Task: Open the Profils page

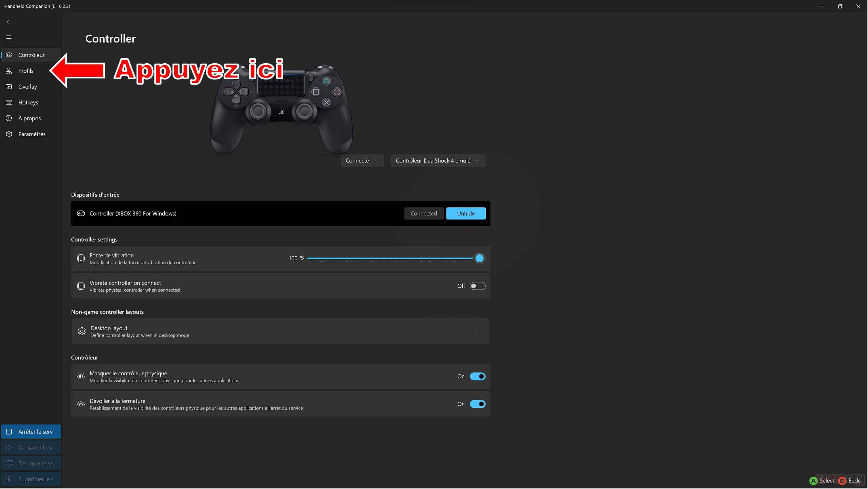Action: [x=26, y=71]
